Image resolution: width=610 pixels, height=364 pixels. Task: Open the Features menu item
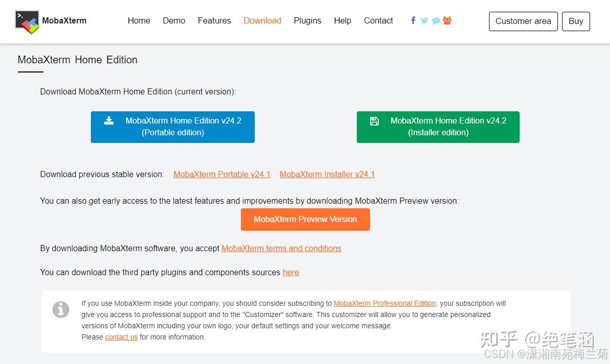tap(214, 20)
